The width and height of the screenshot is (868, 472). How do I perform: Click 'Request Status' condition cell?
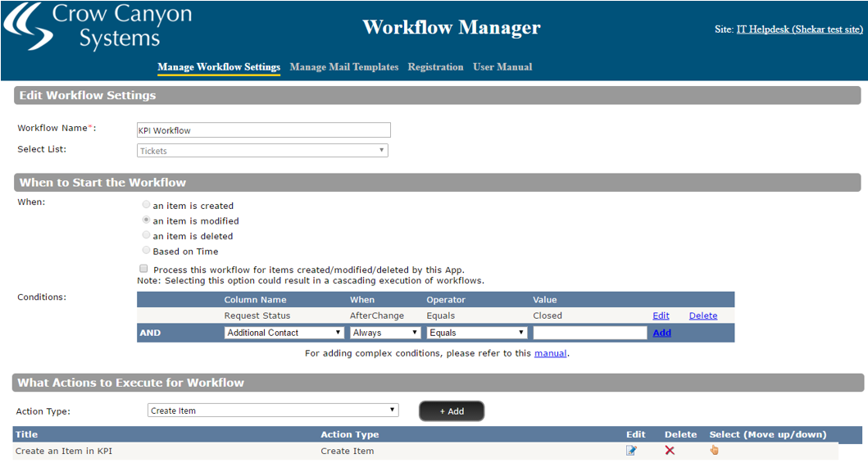257,315
